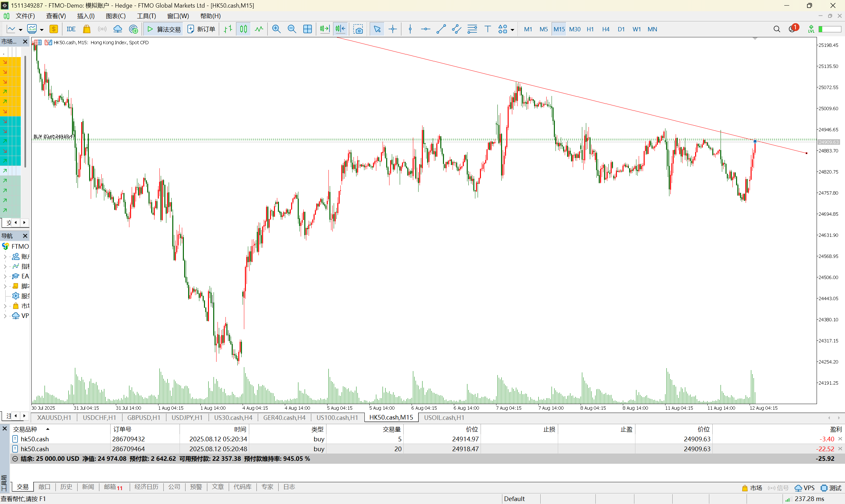Image resolution: width=845 pixels, height=504 pixels.
Task: Switch to XAUUSD,H1 chart tab
Action: pos(54,417)
